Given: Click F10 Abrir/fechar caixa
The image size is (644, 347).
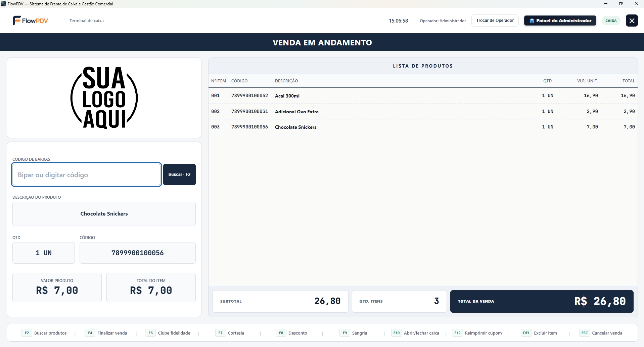Looking at the screenshot, I should click(x=415, y=333).
